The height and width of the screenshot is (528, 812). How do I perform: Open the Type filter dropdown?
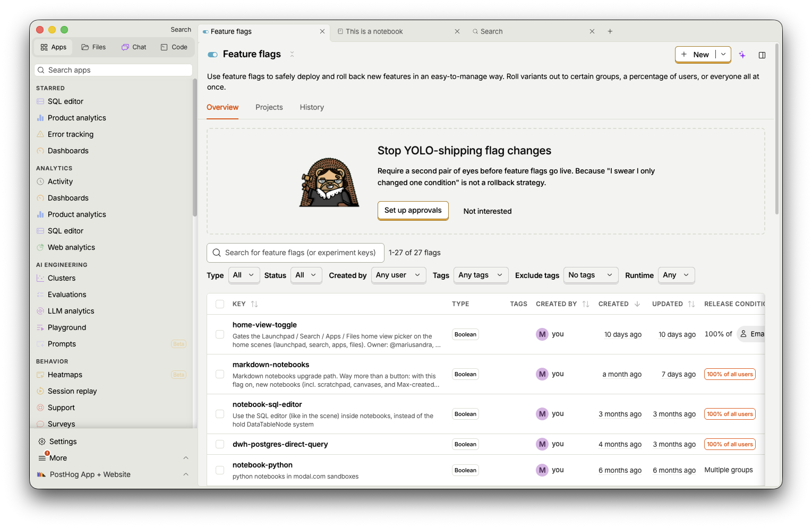point(244,275)
